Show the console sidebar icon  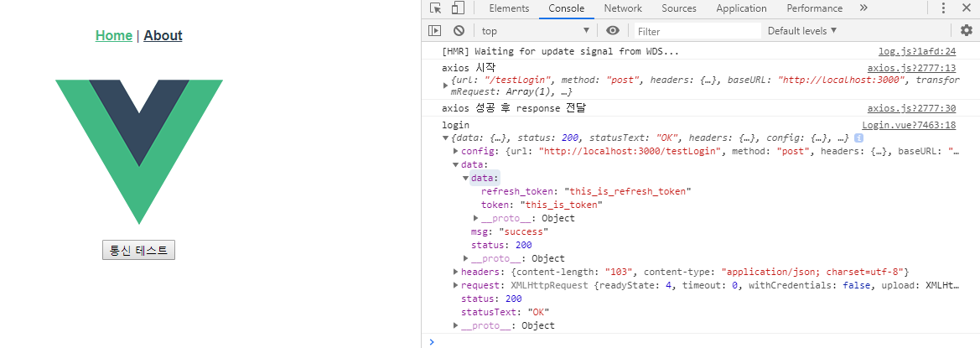point(434,31)
